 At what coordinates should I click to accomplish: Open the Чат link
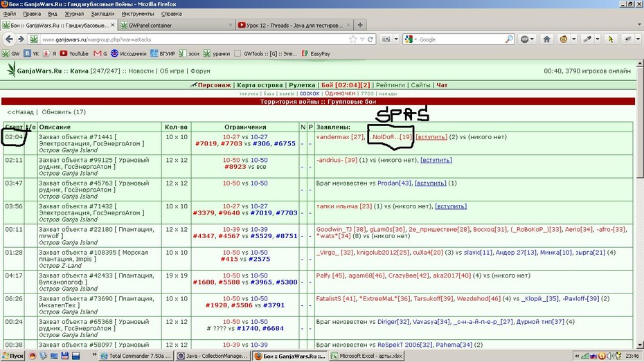click(442, 85)
